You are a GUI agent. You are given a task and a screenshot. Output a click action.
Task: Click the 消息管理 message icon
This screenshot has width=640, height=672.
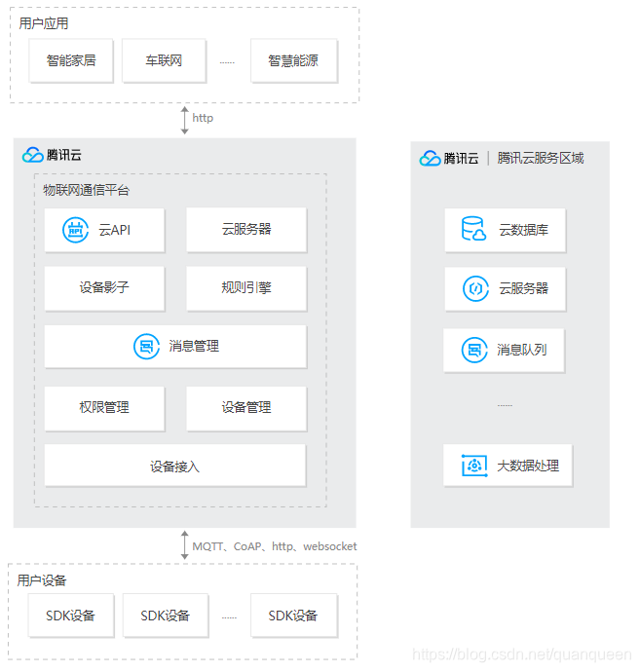pyautogui.click(x=146, y=347)
